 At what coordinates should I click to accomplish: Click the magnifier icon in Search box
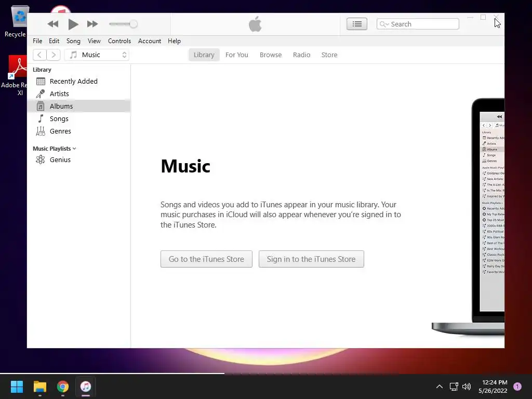click(383, 24)
